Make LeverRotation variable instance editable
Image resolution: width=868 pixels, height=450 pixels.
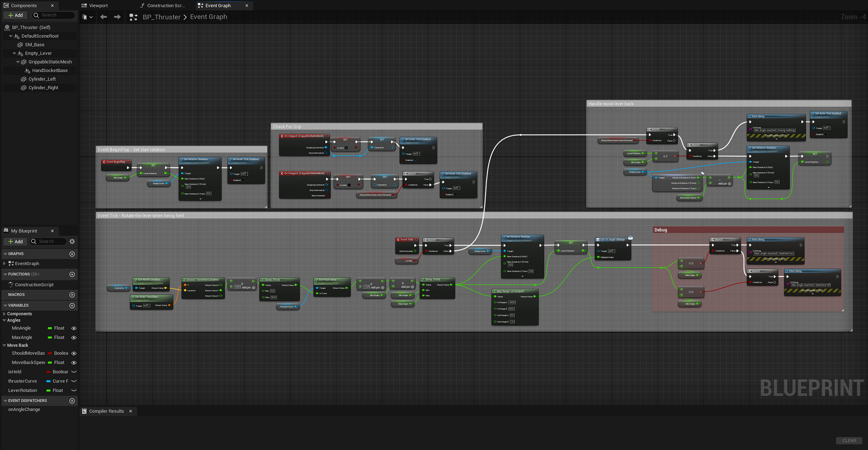74,390
